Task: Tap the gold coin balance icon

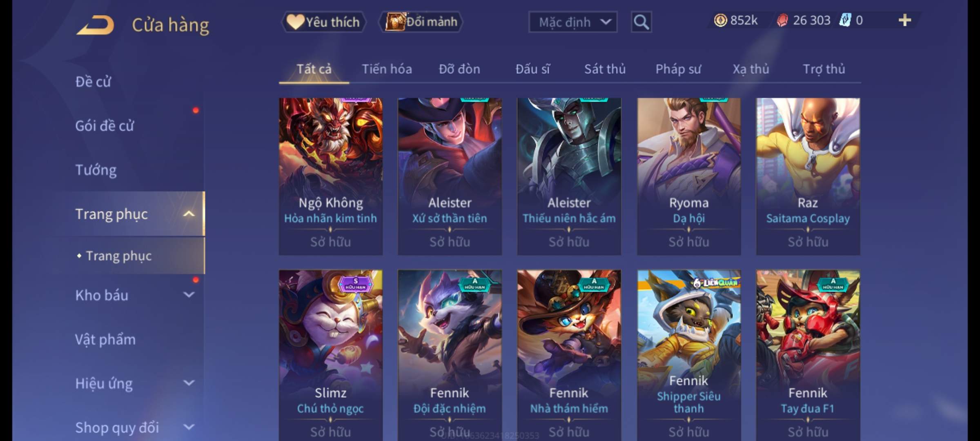Action: click(x=720, y=20)
